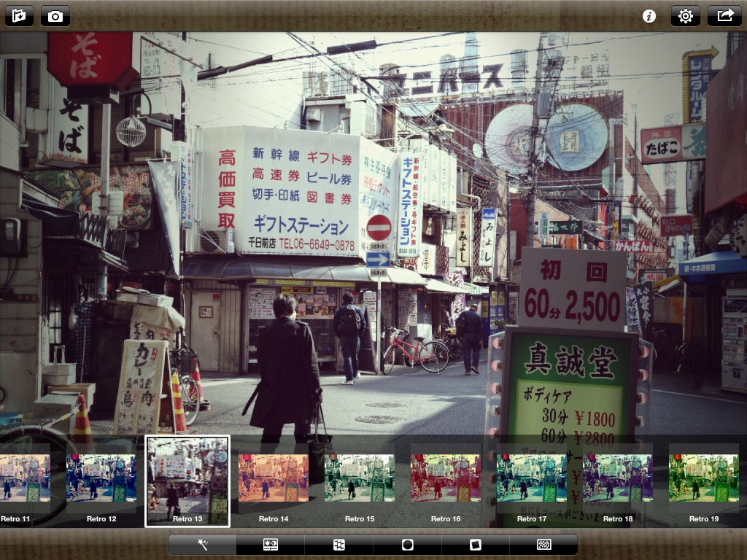This screenshot has height=560, width=747.
Task: Open the vignette circle tab
Action: tap(407, 544)
